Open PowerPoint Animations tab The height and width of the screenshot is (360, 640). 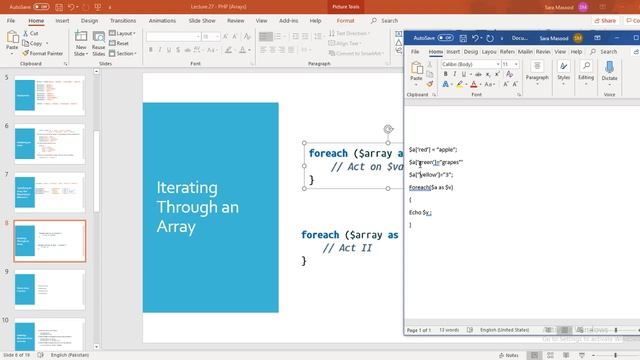point(162,20)
